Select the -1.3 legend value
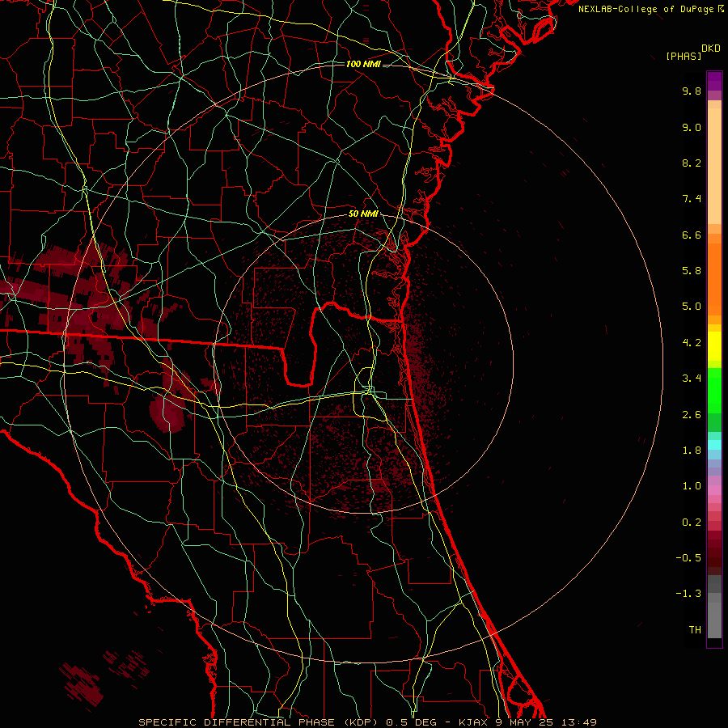The height and width of the screenshot is (728, 728). tap(688, 594)
